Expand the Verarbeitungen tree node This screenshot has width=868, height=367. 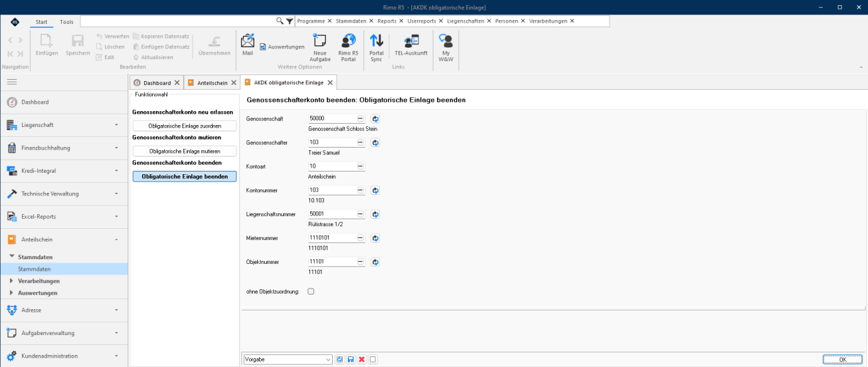tap(11, 281)
